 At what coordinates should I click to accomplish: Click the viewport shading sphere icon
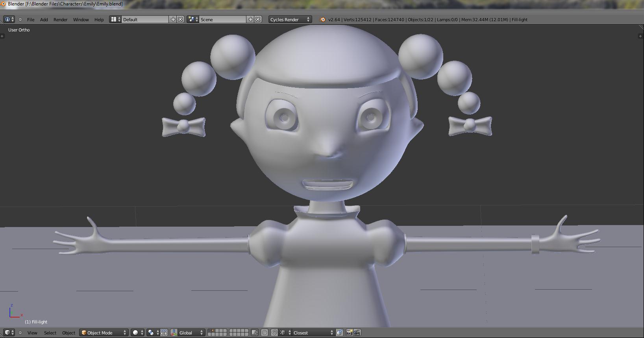(135, 332)
